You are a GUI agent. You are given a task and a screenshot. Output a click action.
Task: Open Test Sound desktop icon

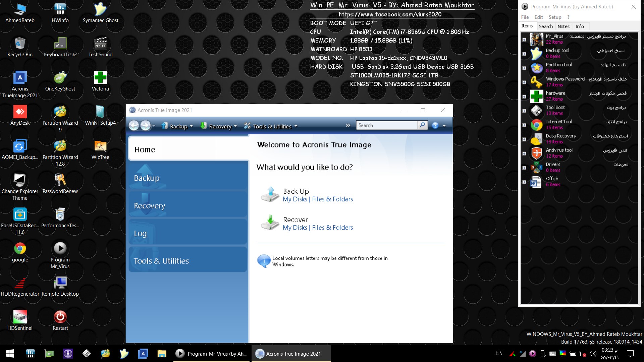click(100, 47)
